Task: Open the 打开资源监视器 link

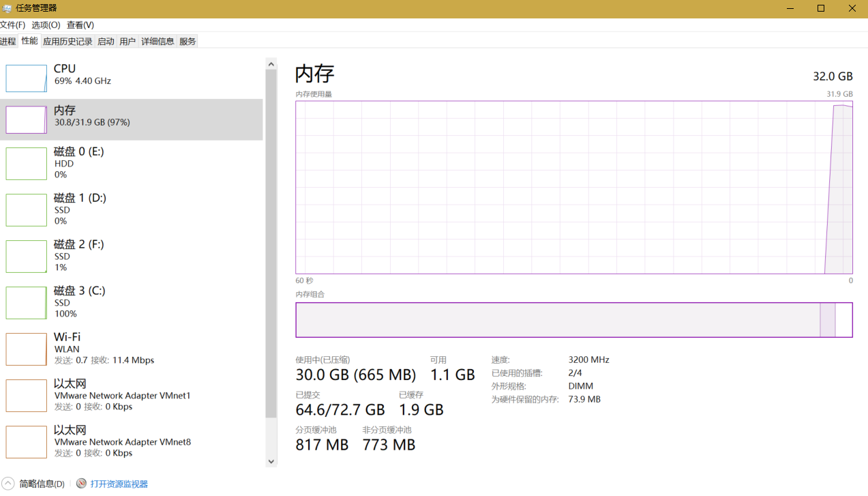Action: pos(119,484)
